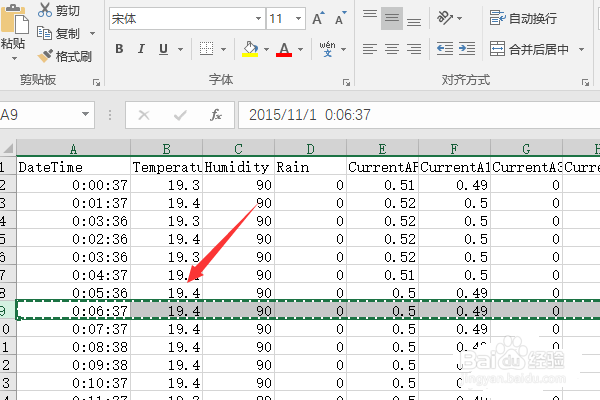This screenshot has height=400, width=600.
Task: Open the Font (字体) dialog launcher
Action: (x=346, y=82)
